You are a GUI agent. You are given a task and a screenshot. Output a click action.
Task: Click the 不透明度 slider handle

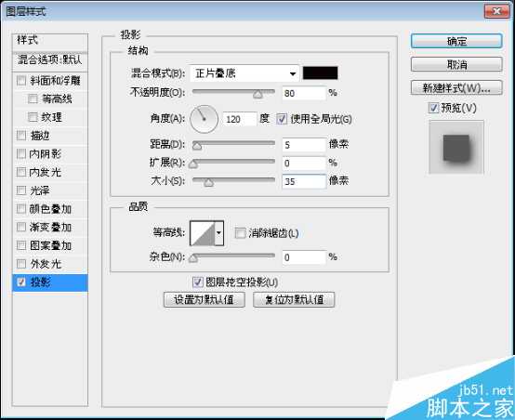click(258, 94)
